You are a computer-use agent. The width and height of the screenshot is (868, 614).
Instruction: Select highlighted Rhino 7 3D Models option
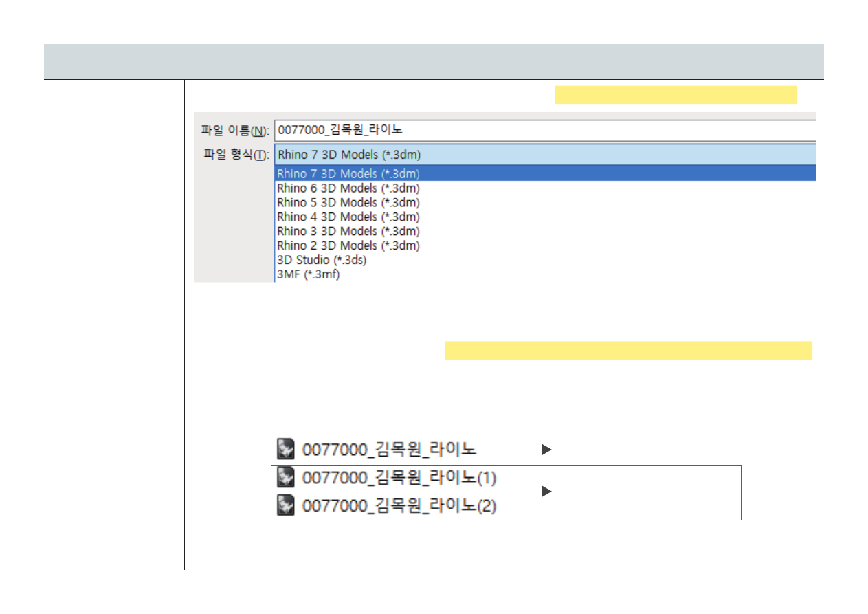click(x=348, y=173)
